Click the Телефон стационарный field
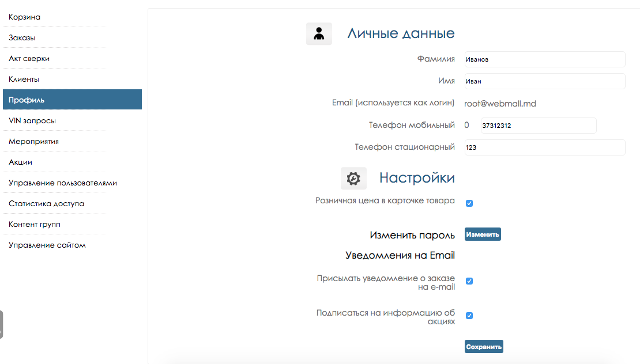 (544, 147)
